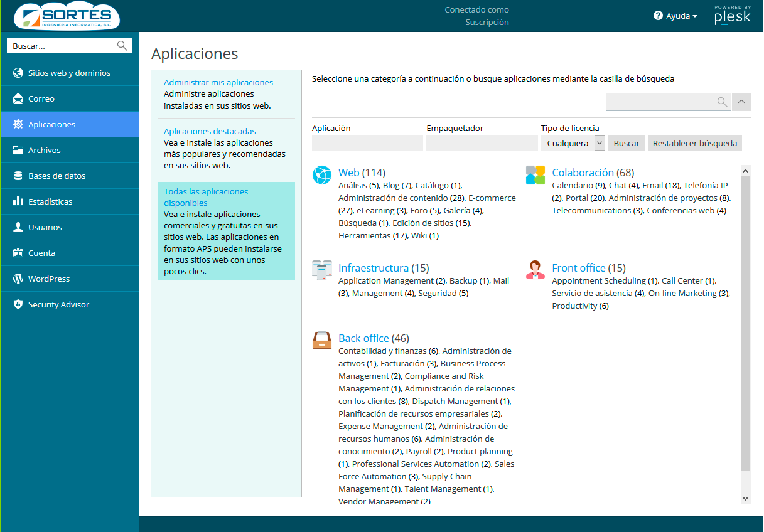
Task: Open Aplicaciones destacadas
Action: click(210, 131)
